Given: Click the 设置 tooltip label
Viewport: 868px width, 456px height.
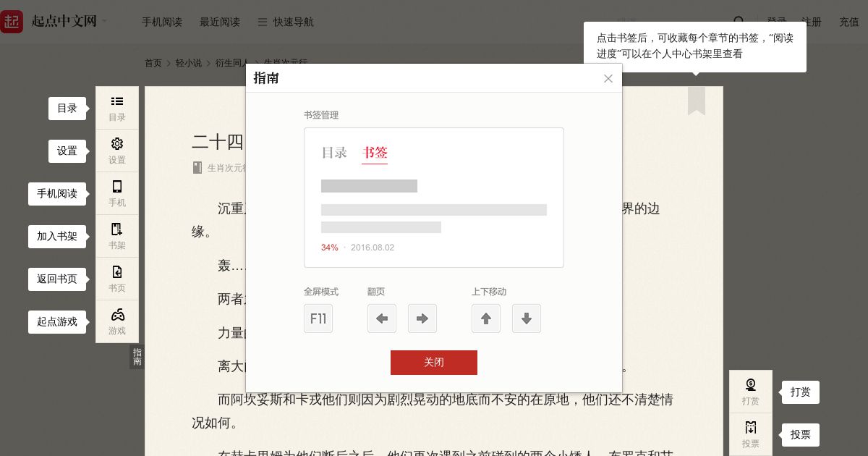Looking at the screenshot, I should [67, 151].
